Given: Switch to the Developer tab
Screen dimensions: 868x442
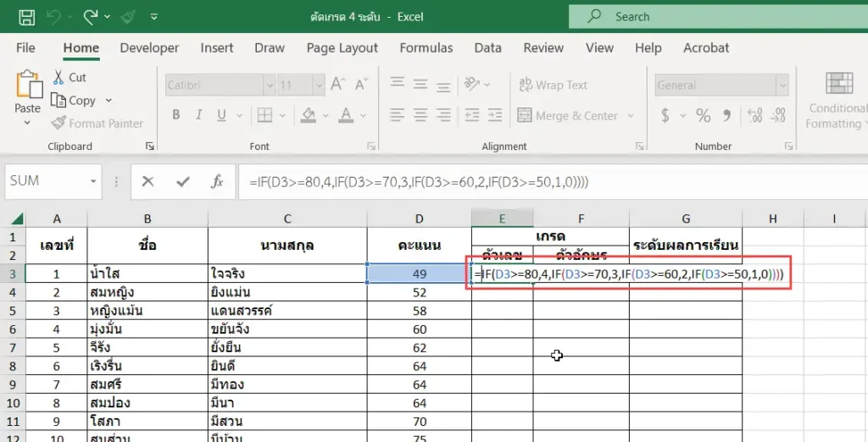Looking at the screenshot, I should click(x=149, y=48).
